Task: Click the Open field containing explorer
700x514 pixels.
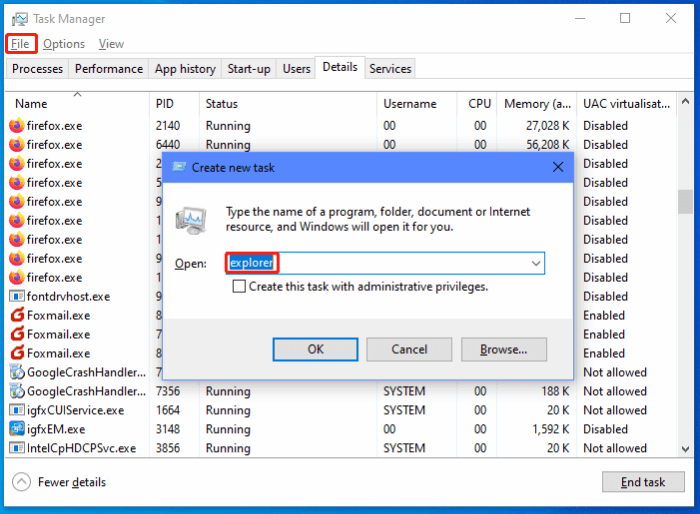Action: [385, 263]
